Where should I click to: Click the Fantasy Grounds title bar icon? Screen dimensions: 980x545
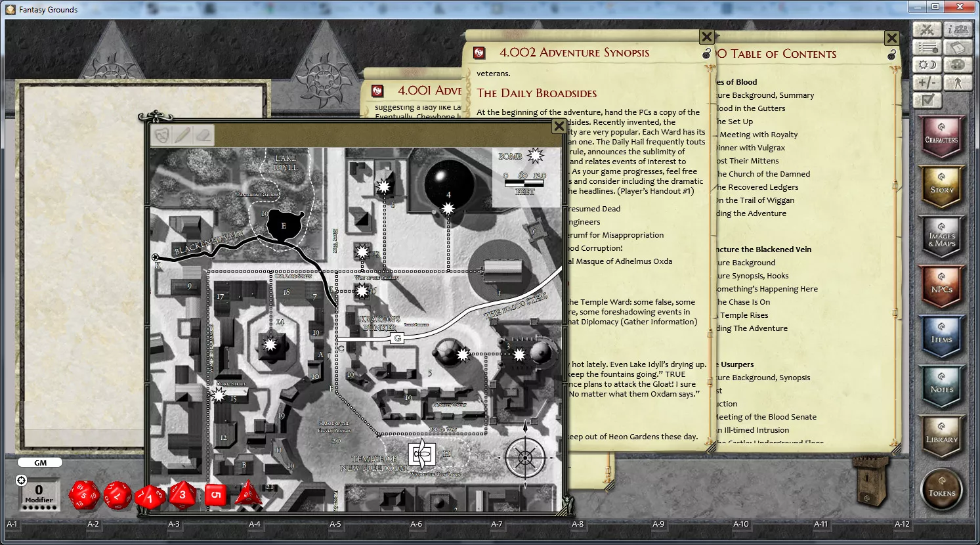click(x=11, y=9)
